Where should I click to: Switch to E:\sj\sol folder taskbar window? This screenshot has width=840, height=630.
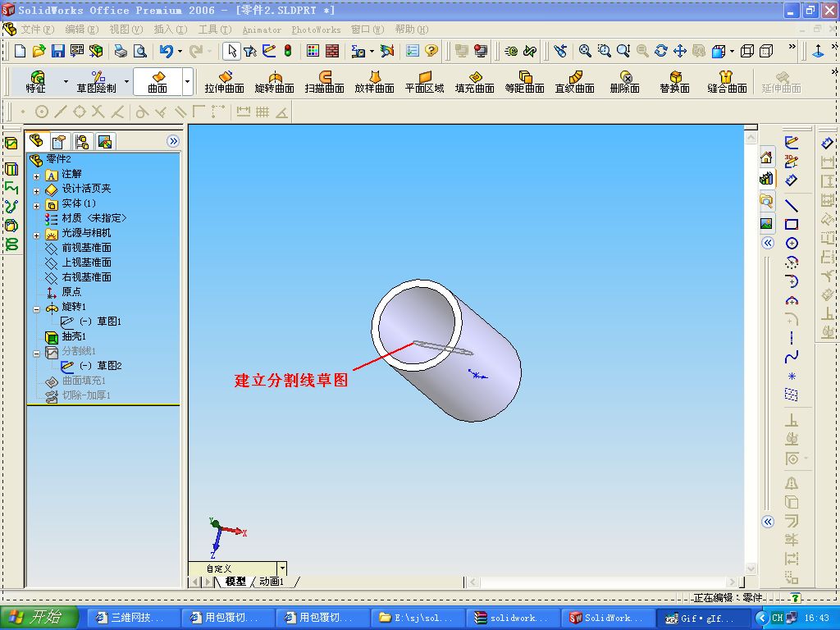tap(418, 618)
